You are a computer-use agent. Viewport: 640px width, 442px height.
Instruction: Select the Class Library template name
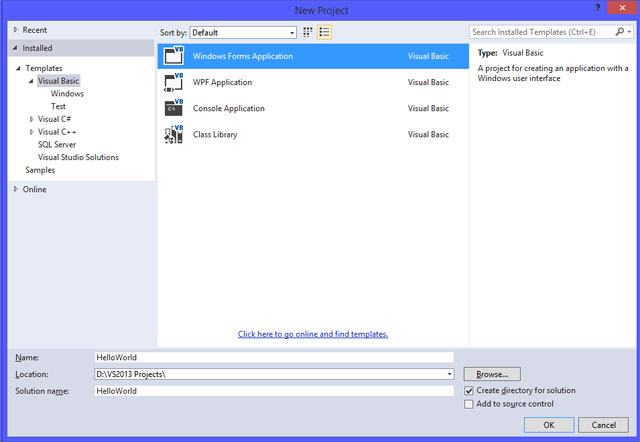(x=215, y=134)
